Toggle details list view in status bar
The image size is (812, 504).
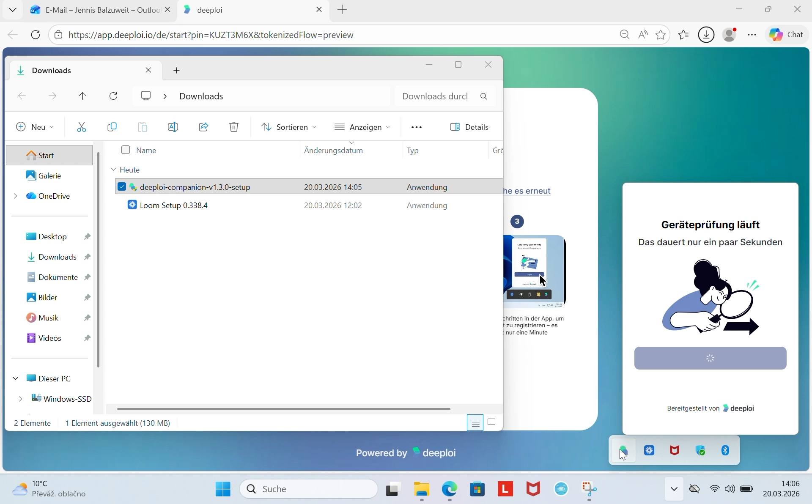[475, 422]
